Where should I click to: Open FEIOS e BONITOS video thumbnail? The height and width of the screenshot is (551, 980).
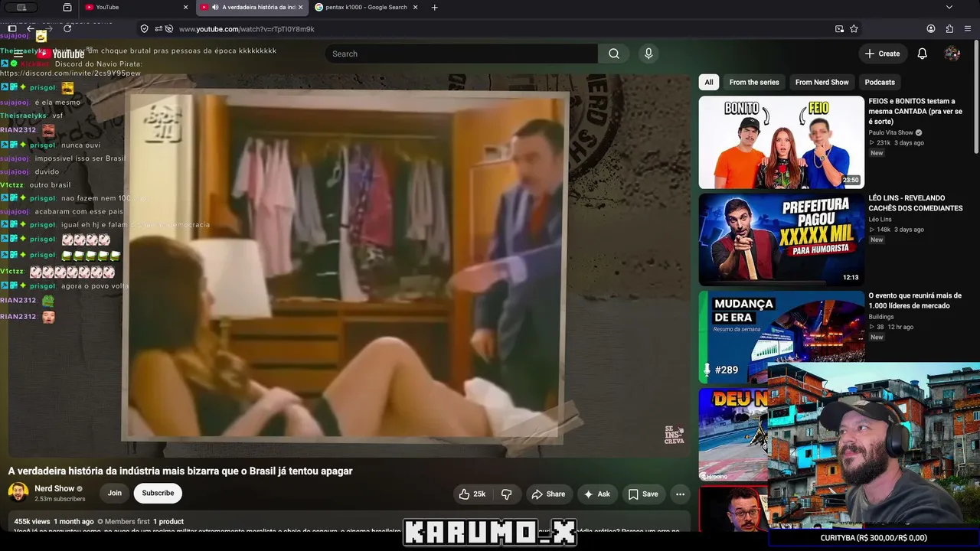pyautogui.click(x=781, y=142)
